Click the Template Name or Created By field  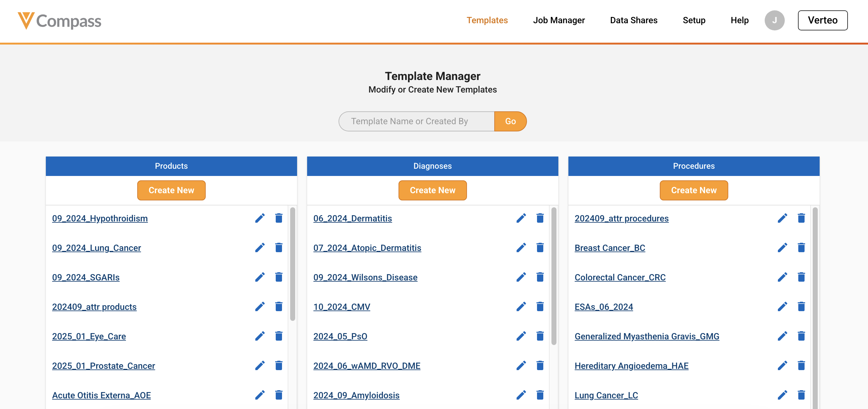click(416, 121)
